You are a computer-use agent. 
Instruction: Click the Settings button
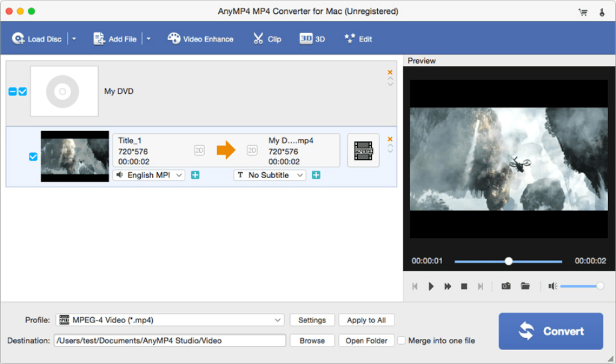click(312, 320)
